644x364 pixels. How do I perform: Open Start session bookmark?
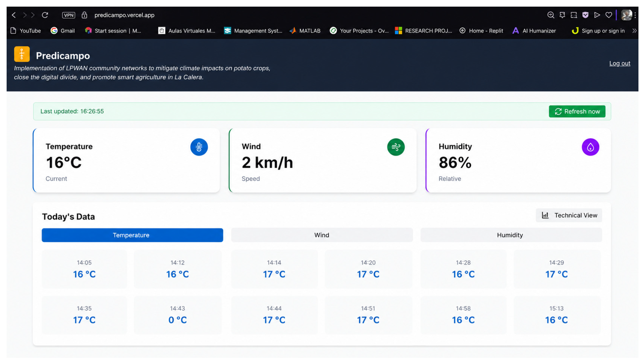point(113,31)
